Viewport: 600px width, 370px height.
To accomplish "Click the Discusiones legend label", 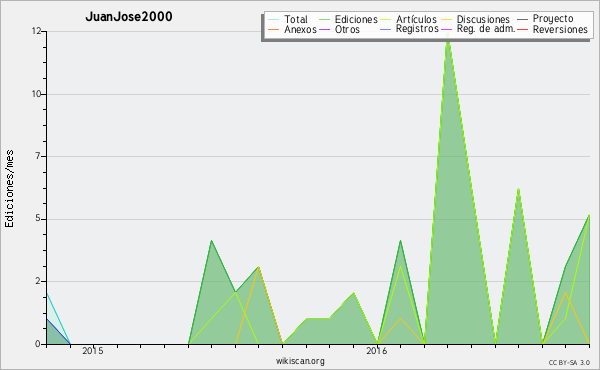I will (x=483, y=19).
